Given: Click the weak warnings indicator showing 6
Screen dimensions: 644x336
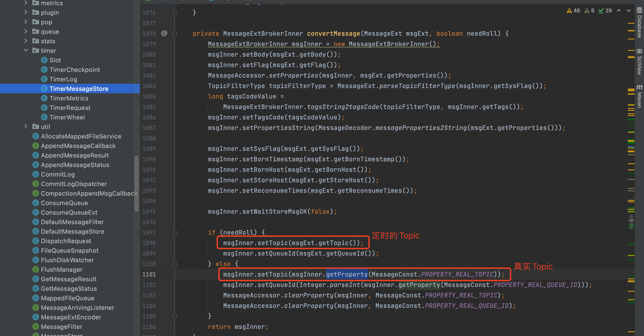Looking at the screenshot, I should pos(589,10).
